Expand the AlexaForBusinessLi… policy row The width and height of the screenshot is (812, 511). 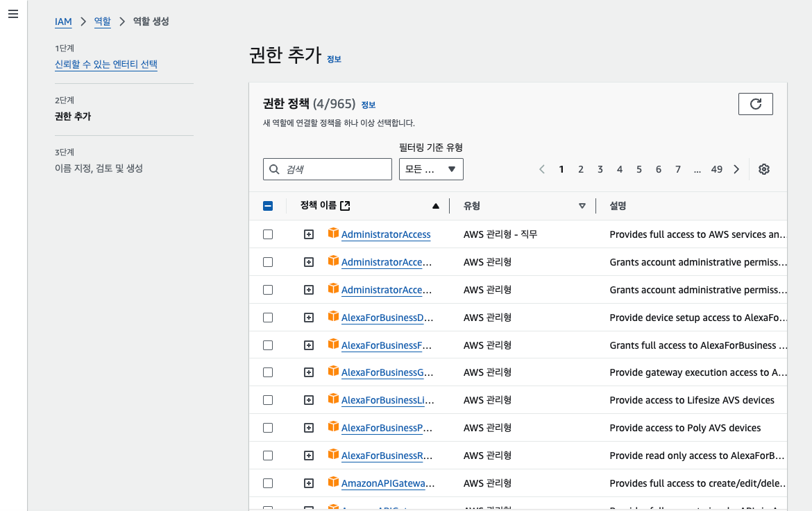pyautogui.click(x=309, y=400)
